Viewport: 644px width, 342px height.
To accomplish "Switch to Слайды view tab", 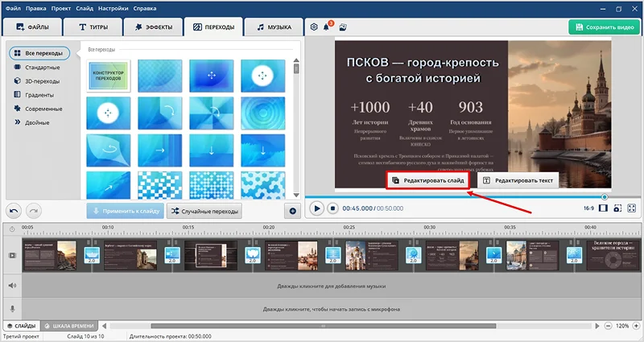I will 22,326.
